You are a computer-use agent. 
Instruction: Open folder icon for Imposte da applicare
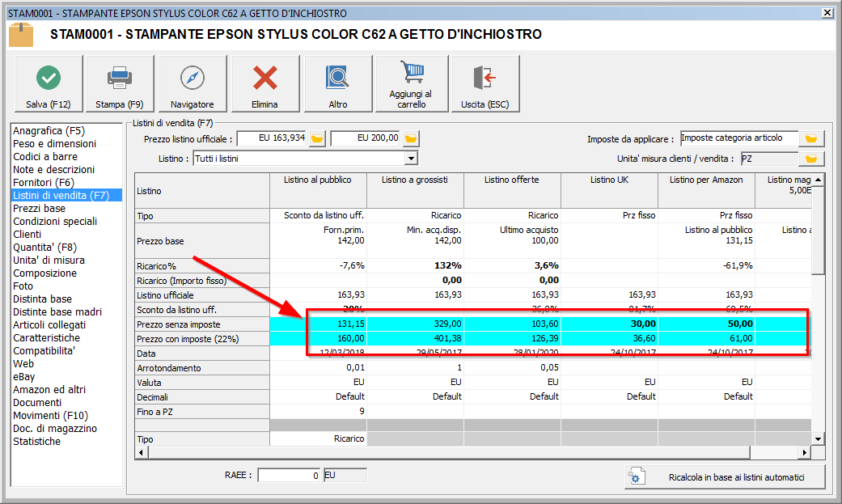pos(811,138)
